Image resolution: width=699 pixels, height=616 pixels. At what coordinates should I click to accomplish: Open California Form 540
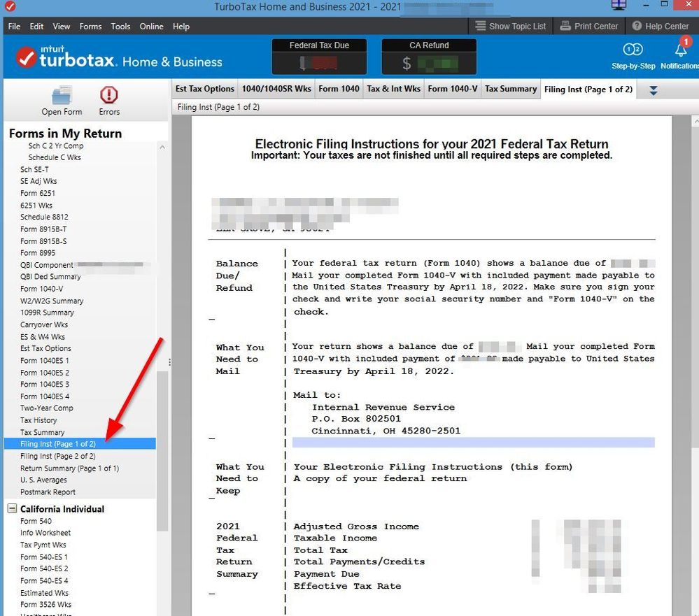click(x=36, y=521)
